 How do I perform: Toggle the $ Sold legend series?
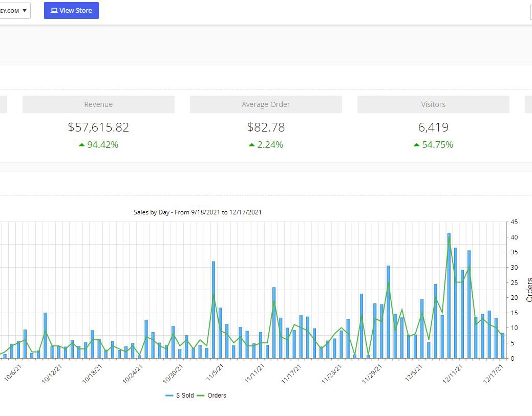point(180,396)
